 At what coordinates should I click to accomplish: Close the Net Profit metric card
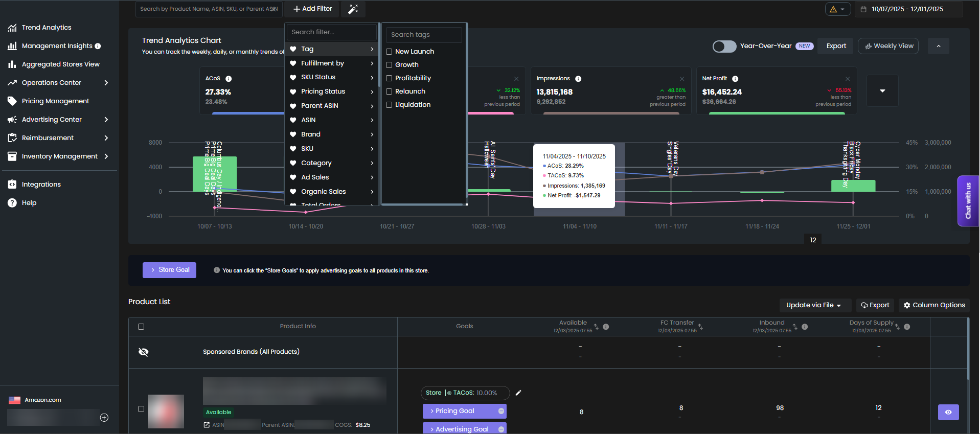(848, 79)
